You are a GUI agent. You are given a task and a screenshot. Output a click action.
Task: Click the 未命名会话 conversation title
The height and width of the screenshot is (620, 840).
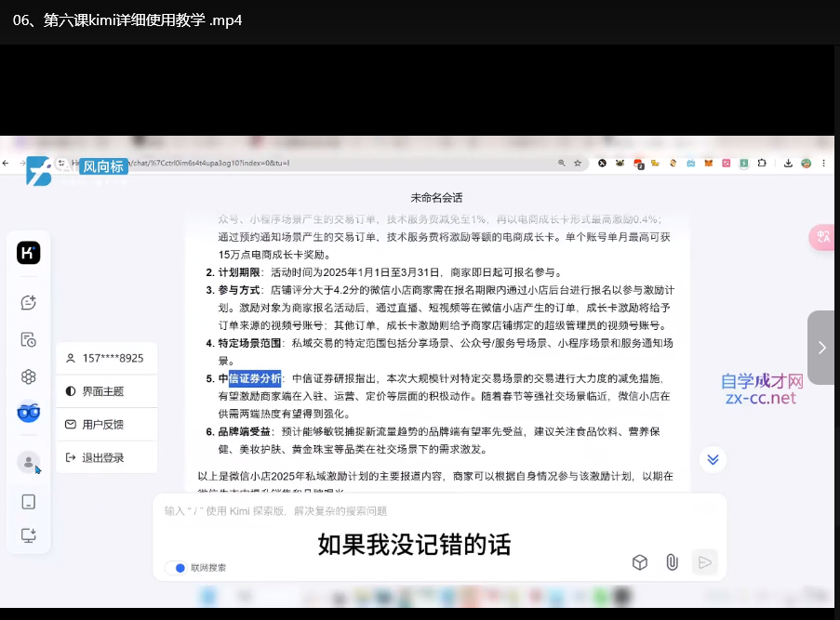click(x=436, y=198)
